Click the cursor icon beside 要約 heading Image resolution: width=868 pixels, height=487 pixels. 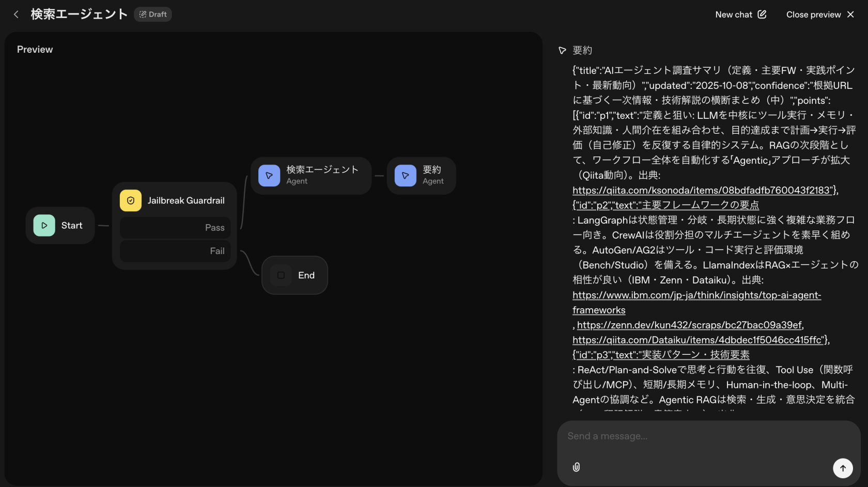[562, 51]
